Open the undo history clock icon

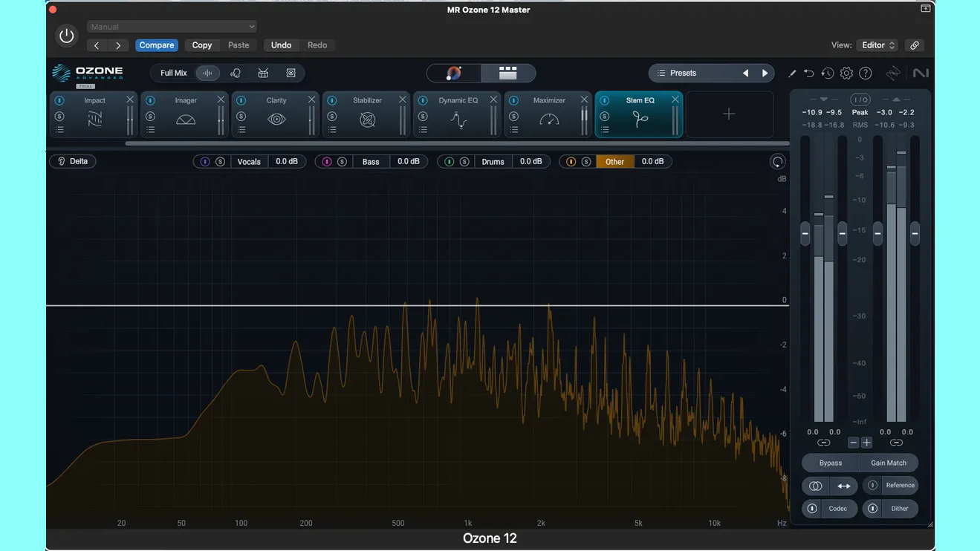click(x=827, y=73)
